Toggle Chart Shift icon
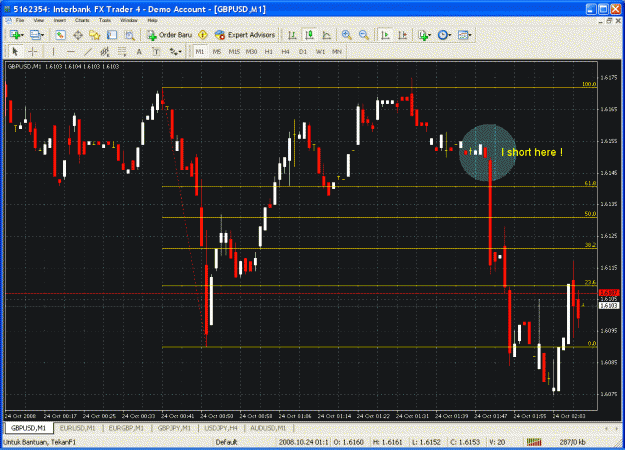 coord(403,35)
